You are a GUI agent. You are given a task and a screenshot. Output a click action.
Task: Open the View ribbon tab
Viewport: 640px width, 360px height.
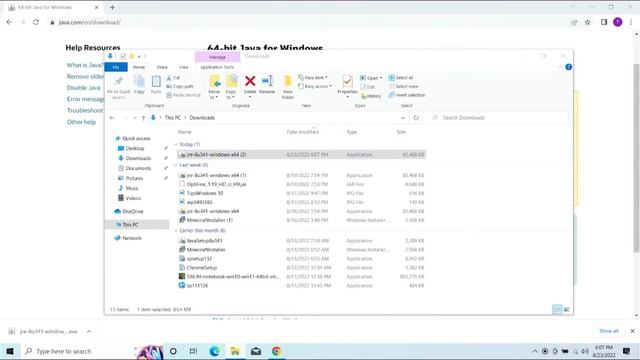click(x=184, y=67)
